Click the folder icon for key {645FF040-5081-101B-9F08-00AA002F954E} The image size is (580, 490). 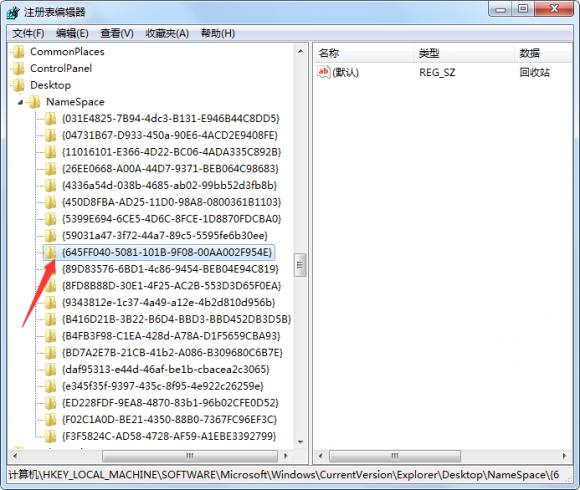(50, 253)
